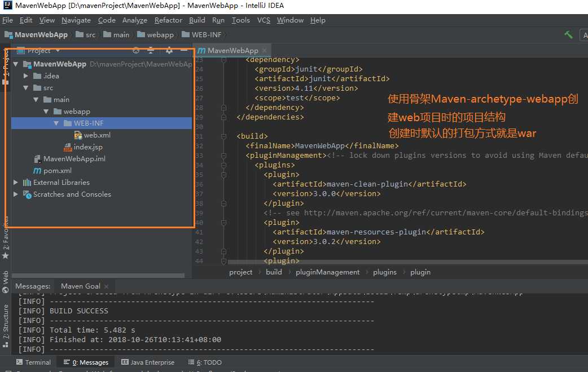
Task: Open the View menu
Action: pyautogui.click(x=47, y=20)
